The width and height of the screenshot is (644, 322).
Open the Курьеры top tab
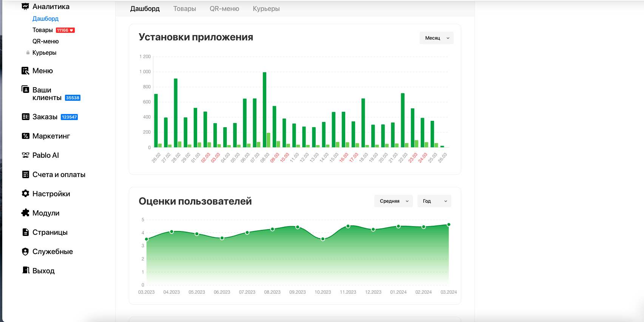tap(266, 9)
